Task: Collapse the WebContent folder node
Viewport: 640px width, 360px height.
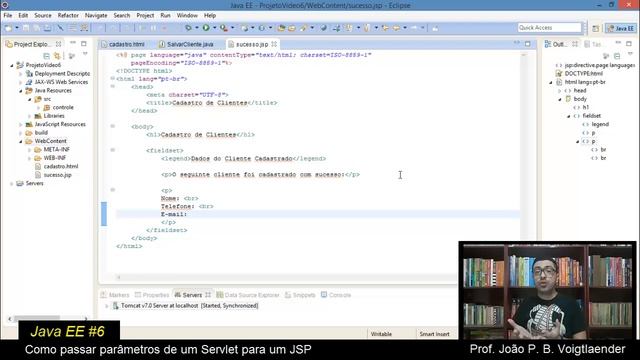Action: pos(21,141)
